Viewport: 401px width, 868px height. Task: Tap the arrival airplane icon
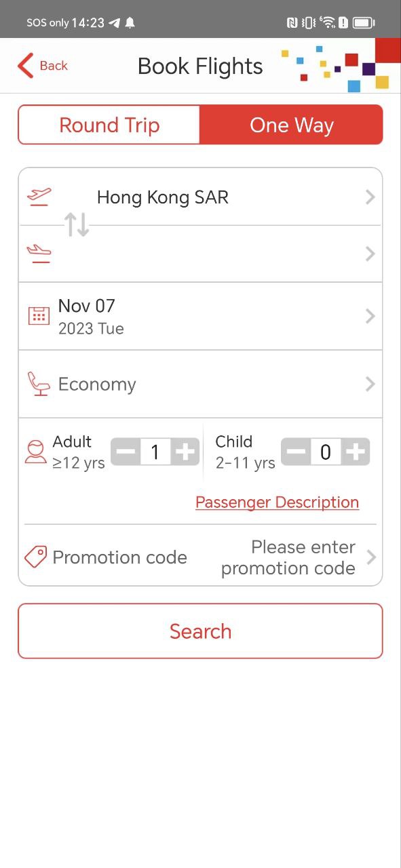point(39,254)
